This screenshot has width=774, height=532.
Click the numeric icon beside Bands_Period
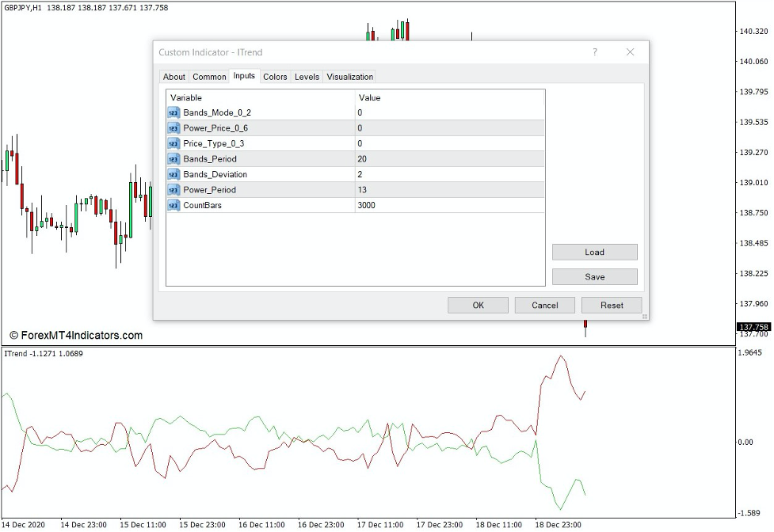tap(173, 159)
